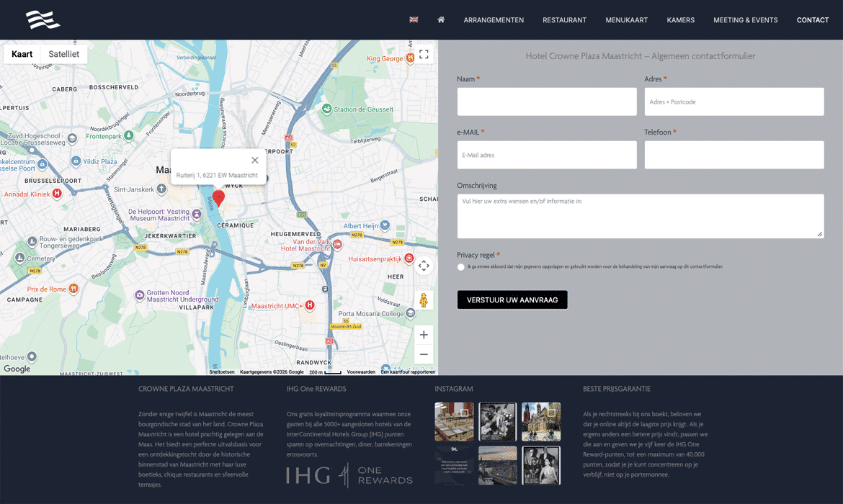Viewport: 843px width, 504px height.
Task: Click Van der Valk Hotel marker
Action: point(337,245)
